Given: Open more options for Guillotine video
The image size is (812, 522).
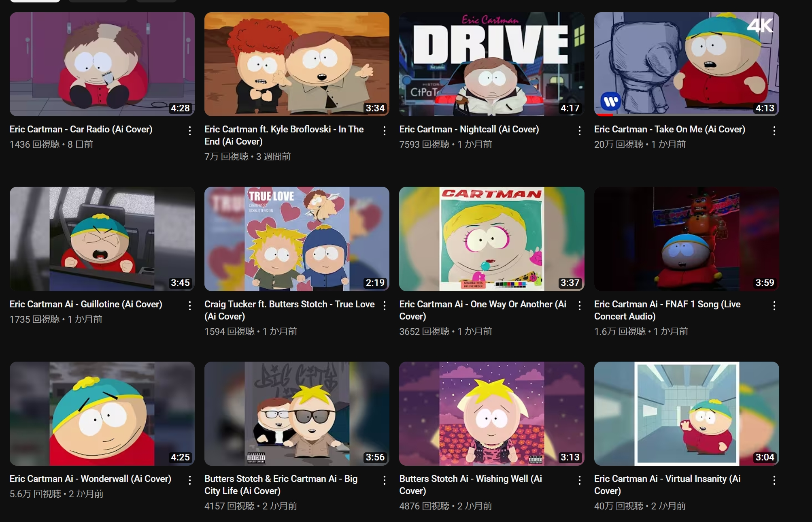Looking at the screenshot, I should point(189,305).
